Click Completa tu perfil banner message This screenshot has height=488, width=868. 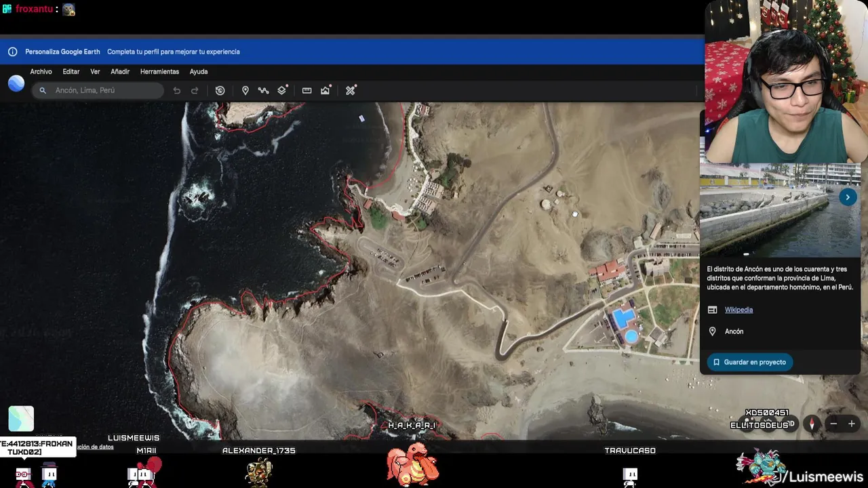click(x=174, y=52)
